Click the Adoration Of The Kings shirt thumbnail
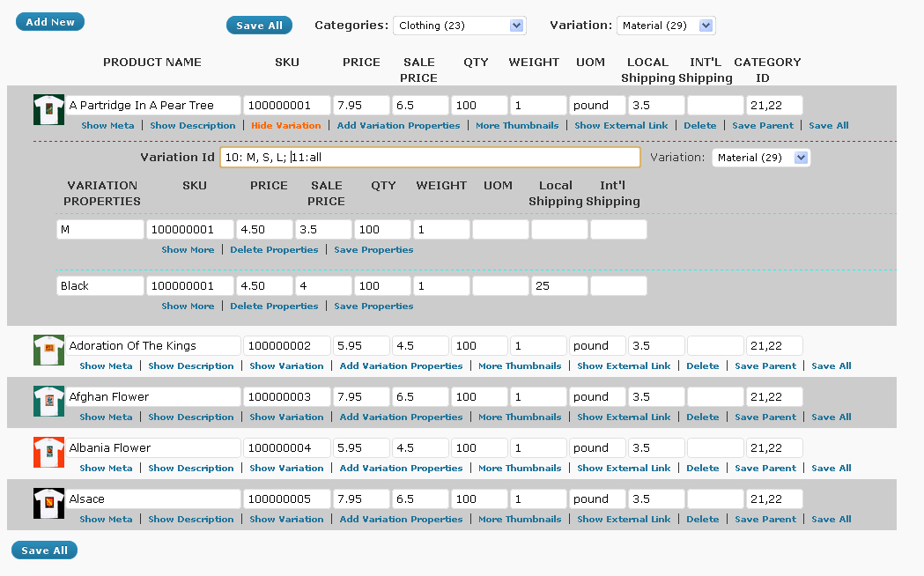The width and height of the screenshot is (924, 576). [x=48, y=350]
